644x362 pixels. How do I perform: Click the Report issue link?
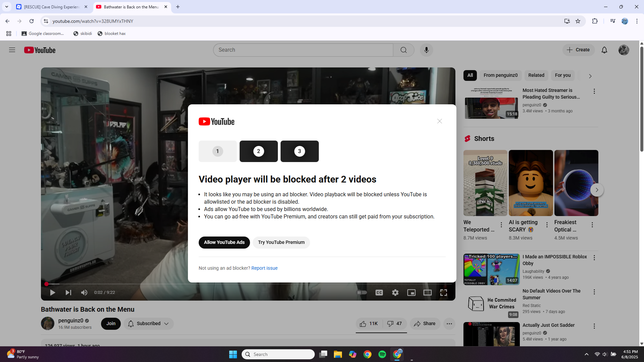coord(264,268)
